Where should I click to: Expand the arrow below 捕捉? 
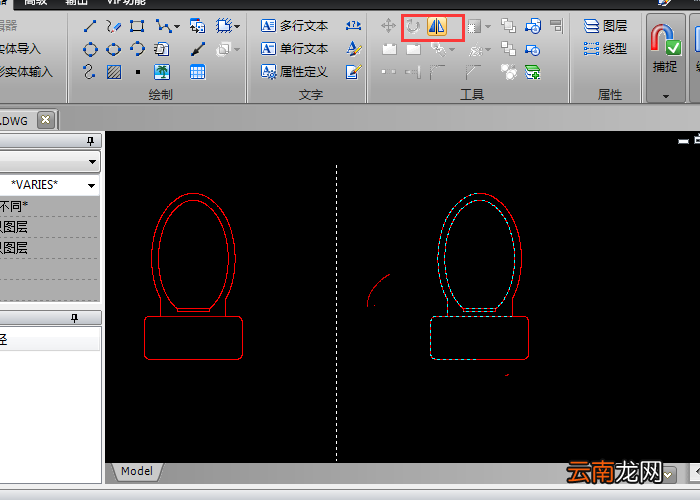pos(666,96)
